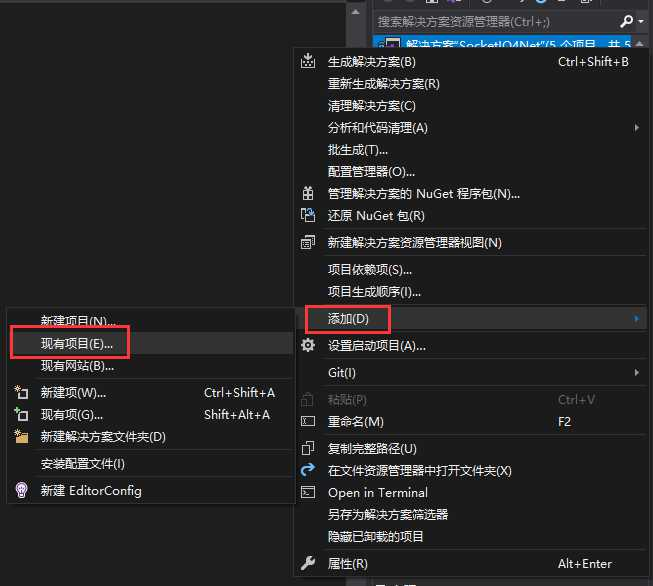This screenshot has height=586, width=653.
Task: Open the search options dropdown arrow next to the magnifier
Action: coord(641,21)
